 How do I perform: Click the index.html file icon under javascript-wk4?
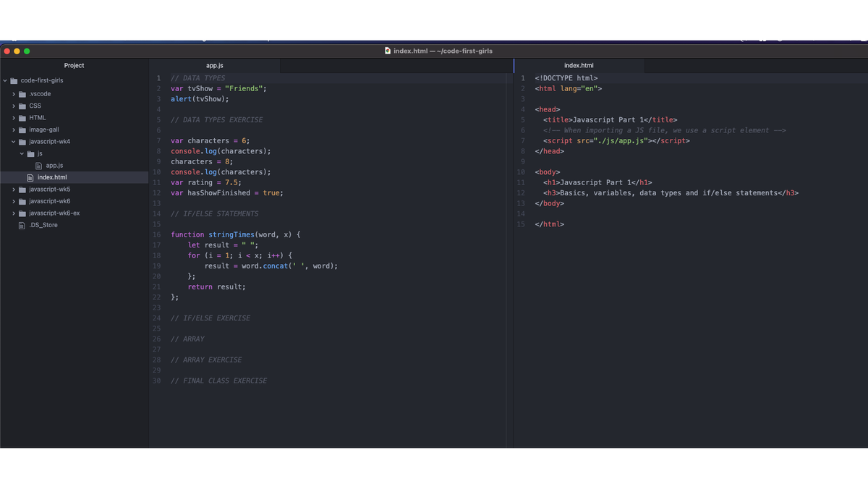pos(30,177)
